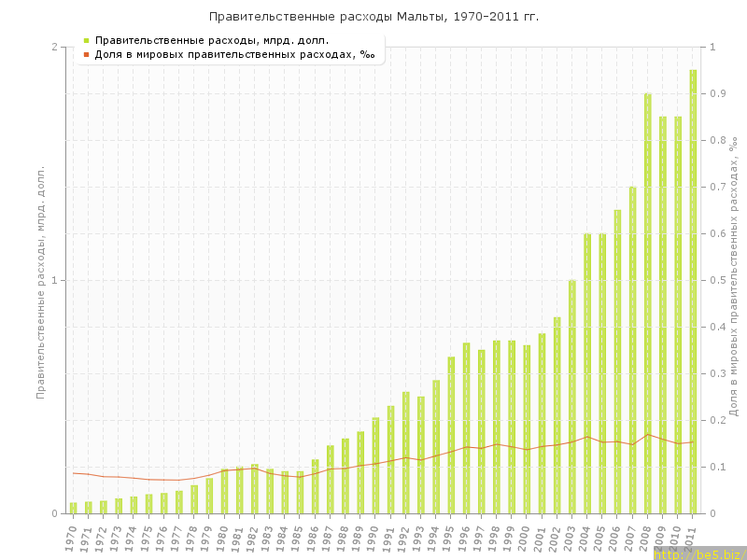Click the 1990 year label on x-axis
This screenshot has height=560, width=747.
click(373, 536)
